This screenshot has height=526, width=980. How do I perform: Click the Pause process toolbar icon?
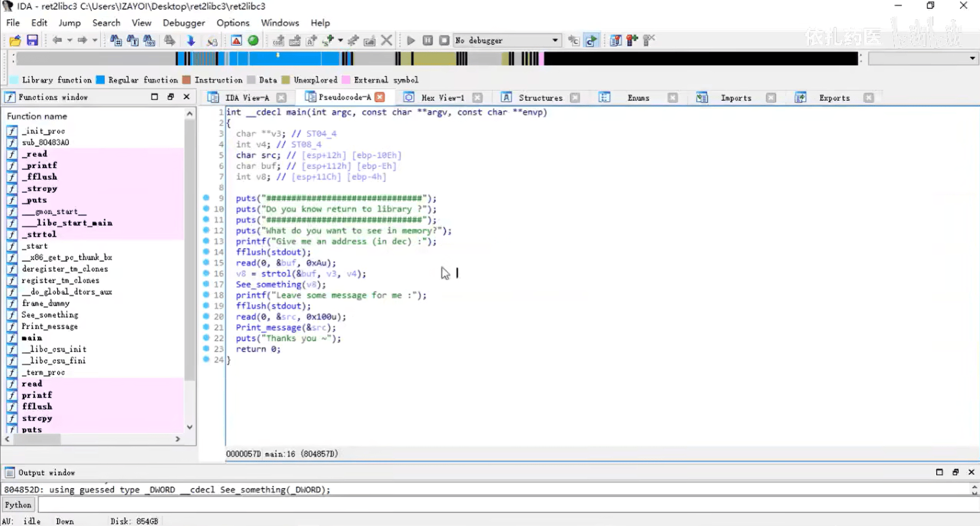[428, 40]
